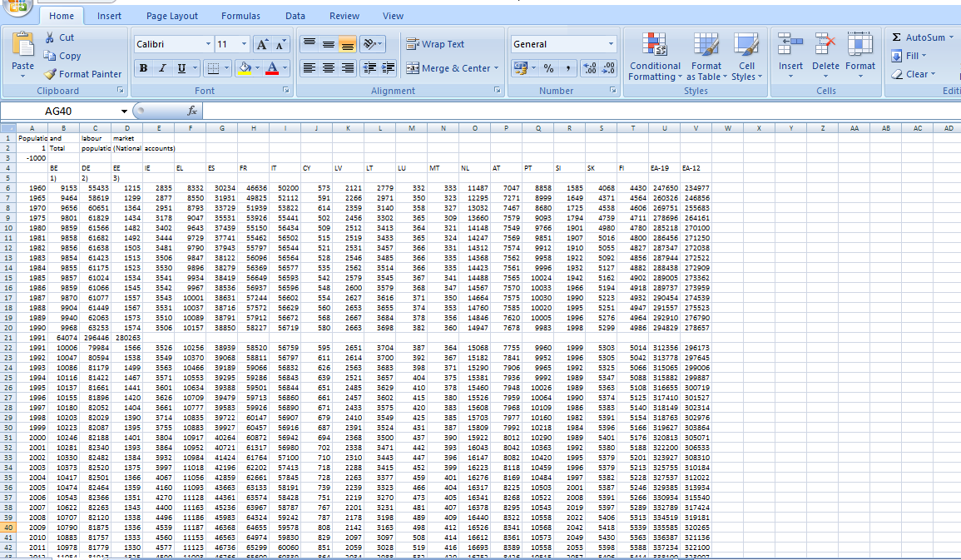
Task: Expand the Calibri font name dropdown
Action: click(x=208, y=44)
